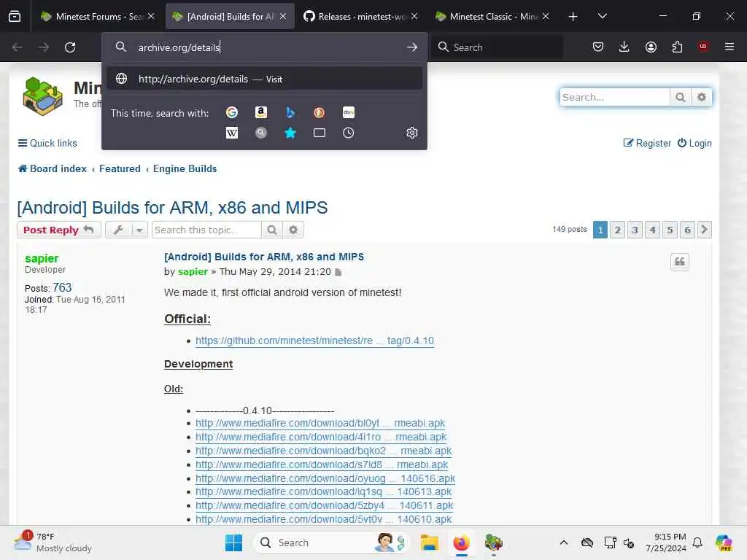
Task: Open forum advanced search gear
Action: 701,97
